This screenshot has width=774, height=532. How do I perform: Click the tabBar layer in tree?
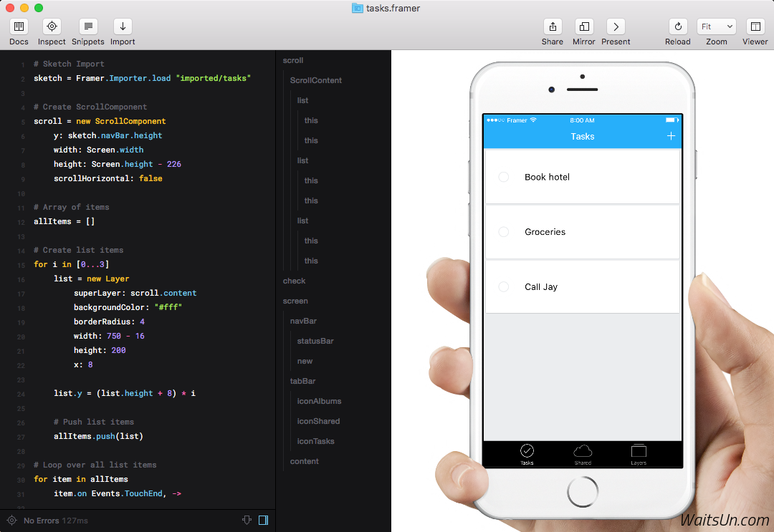pyautogui.click(x=302, y=381)
